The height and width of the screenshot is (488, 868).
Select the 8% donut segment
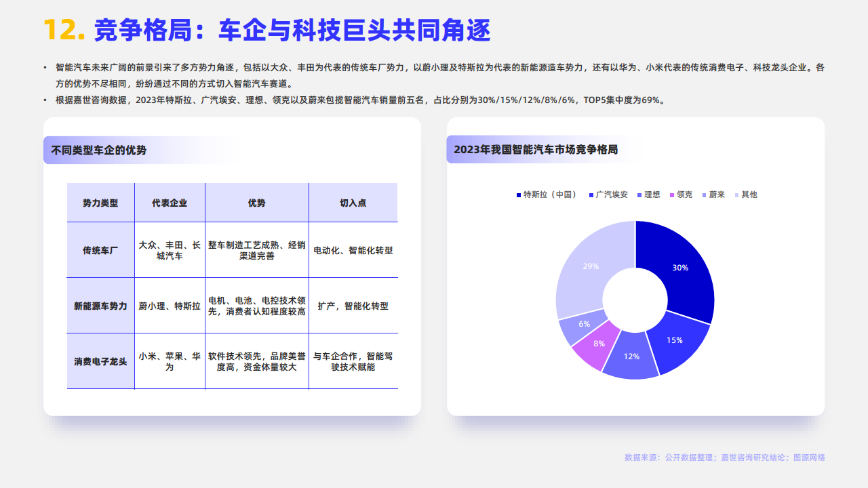pos(599,344)
